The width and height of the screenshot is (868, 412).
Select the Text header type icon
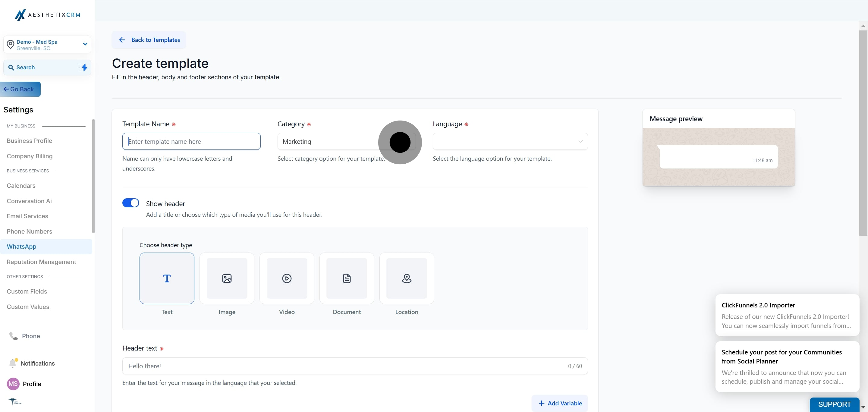pos(167,278)
